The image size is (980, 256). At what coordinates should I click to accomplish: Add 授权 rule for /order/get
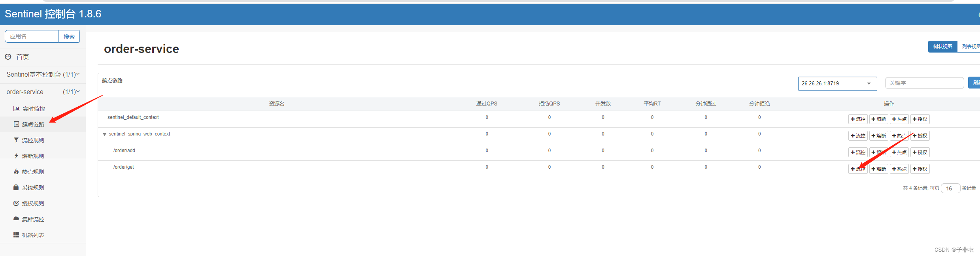[x=920, y=169]
